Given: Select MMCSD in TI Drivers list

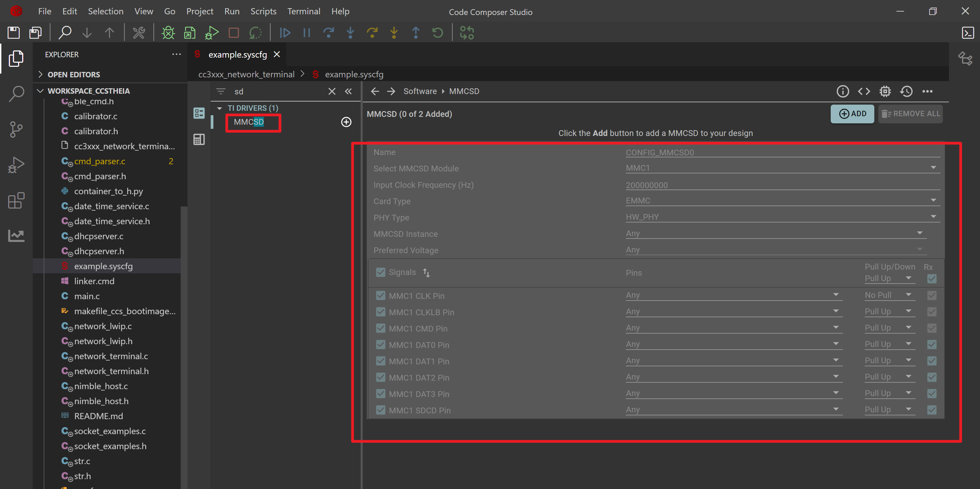Looking at the screenshot, I should click(x=249, y=122).
